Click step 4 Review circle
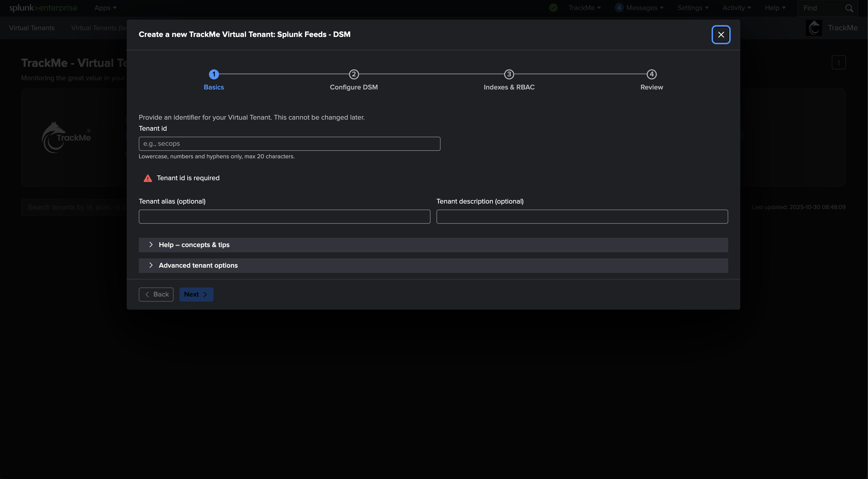 point(651,74)
